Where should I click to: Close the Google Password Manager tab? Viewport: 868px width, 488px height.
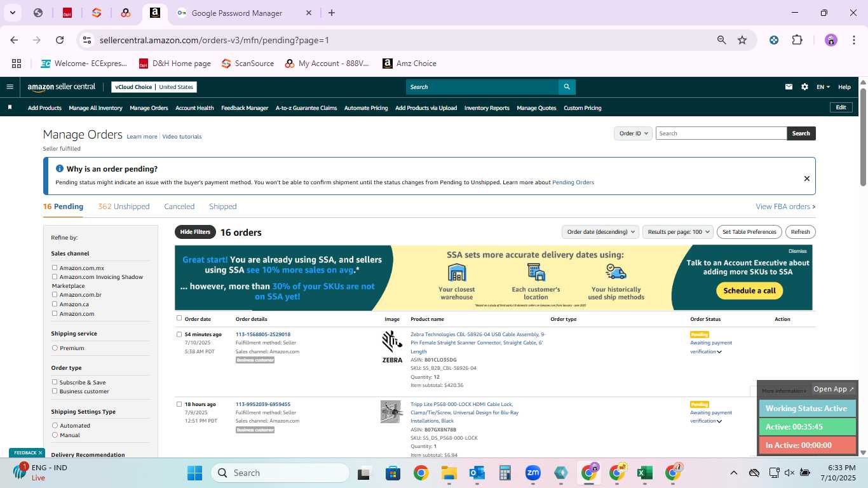click(309, 13)
